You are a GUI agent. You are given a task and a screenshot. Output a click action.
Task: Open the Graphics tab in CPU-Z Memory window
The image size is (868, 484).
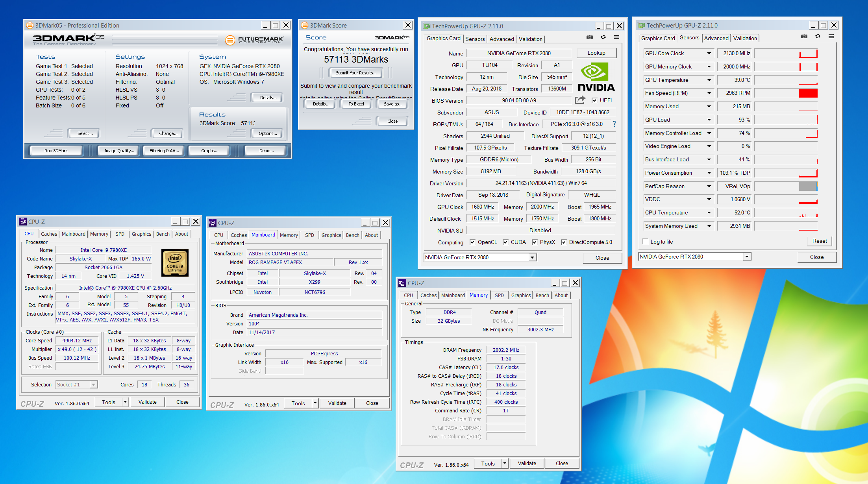pos(521,295)
